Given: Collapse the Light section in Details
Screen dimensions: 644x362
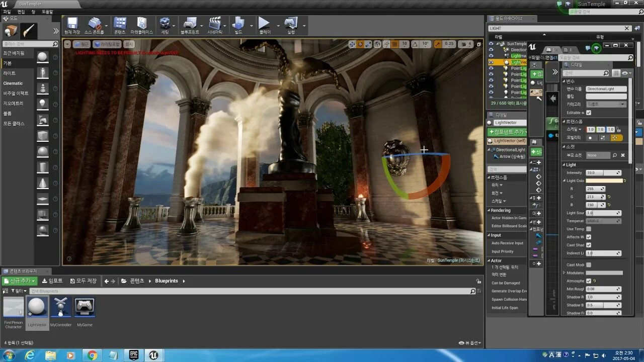Looking at the screenshot, I should [564, 165].
